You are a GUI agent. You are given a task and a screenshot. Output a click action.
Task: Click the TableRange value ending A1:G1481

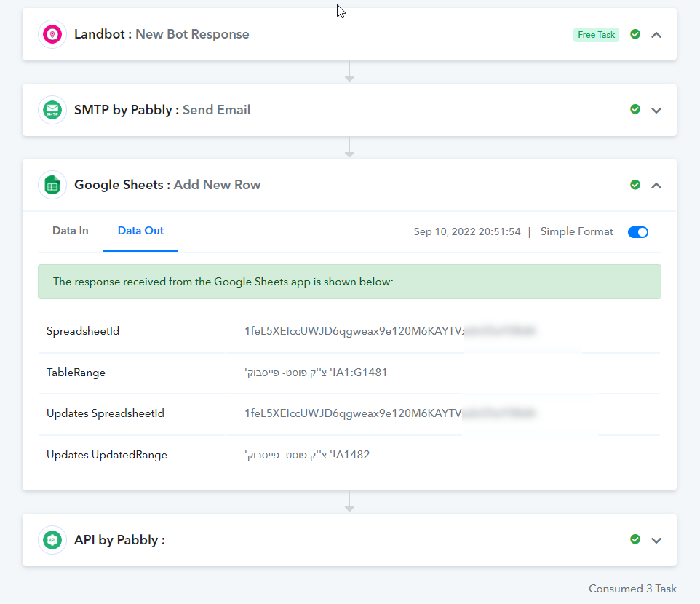point(316,373)
